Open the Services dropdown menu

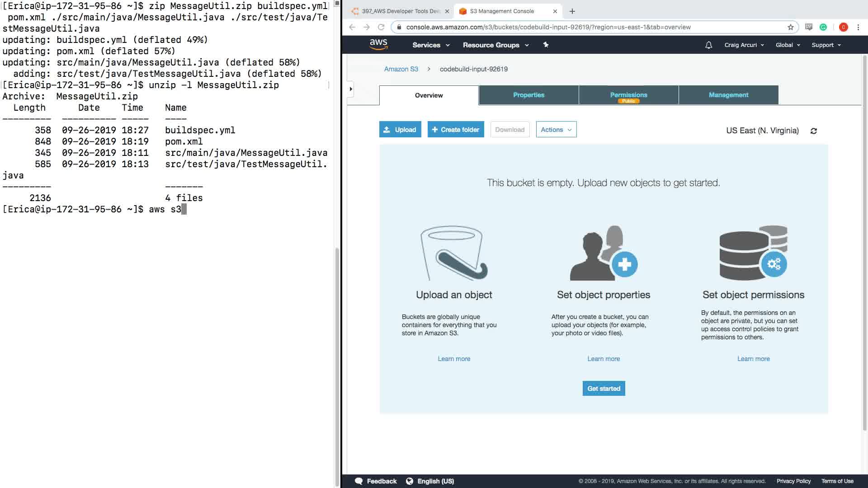coord(431,45)
